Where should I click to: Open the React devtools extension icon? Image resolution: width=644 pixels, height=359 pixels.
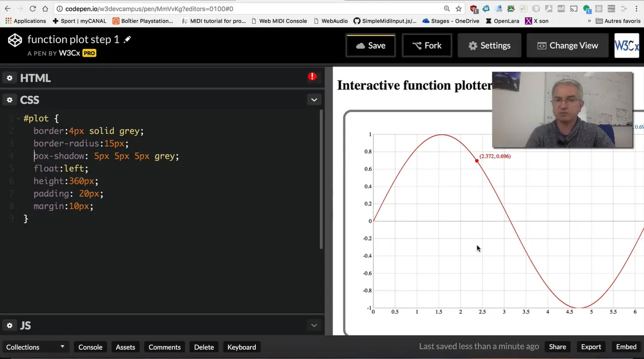599,8
